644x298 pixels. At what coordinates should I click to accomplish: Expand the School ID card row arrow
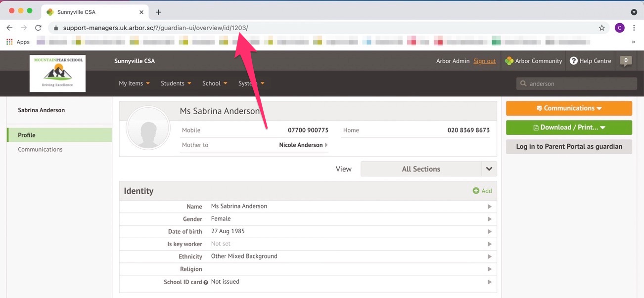490,282
